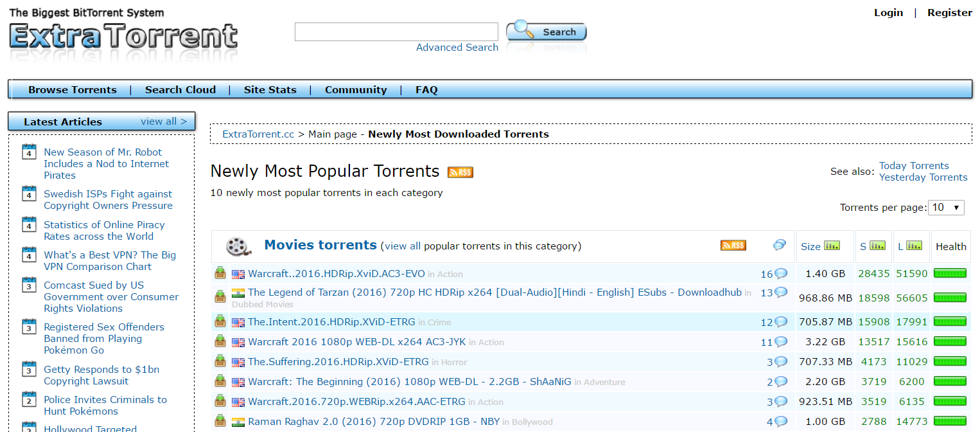Open comments bubble for The Legend of Tarzan
Viewport: 980px width, 432px height.
click(x=781, y=292)
